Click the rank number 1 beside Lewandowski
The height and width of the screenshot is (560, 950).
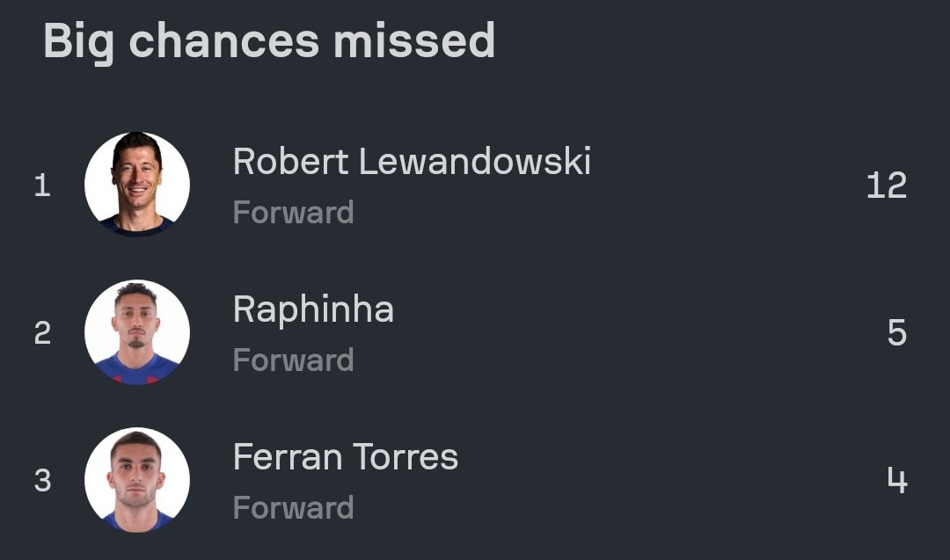coord(42,185)
